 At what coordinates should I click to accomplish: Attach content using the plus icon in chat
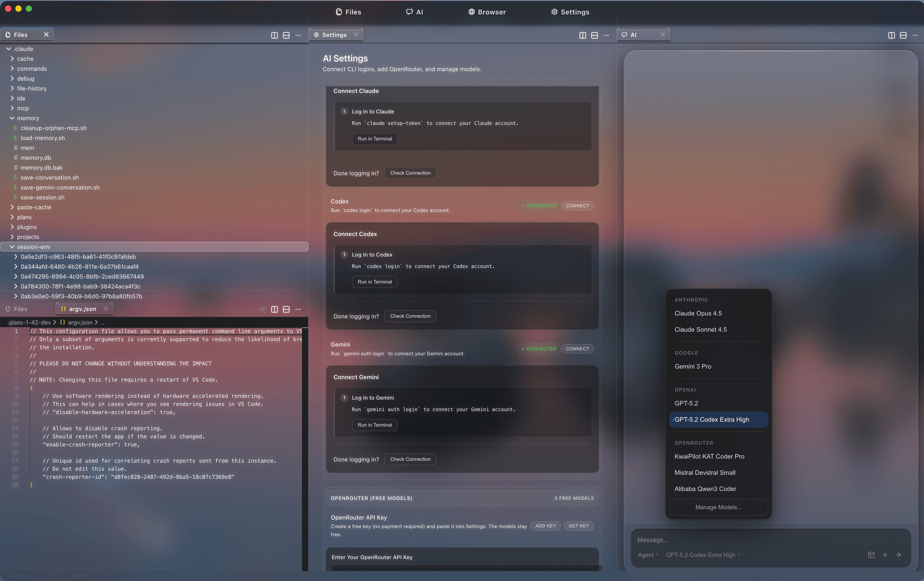pyautogui.click(x=885, y=555)
